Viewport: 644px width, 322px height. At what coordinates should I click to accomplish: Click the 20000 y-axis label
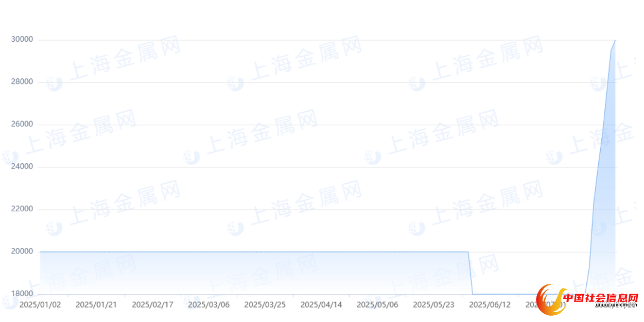tap(22, 251)
